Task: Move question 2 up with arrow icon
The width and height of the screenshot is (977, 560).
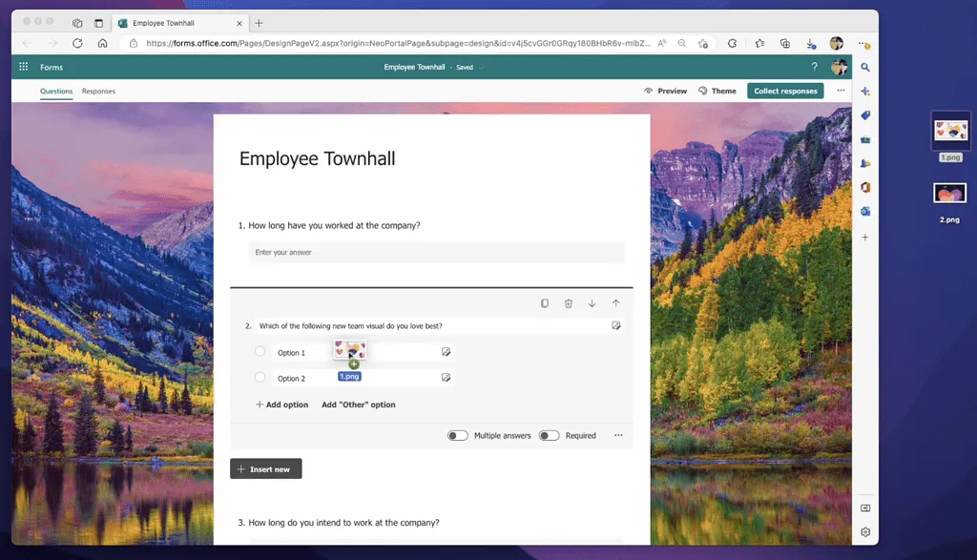Action: pos(615,303)
